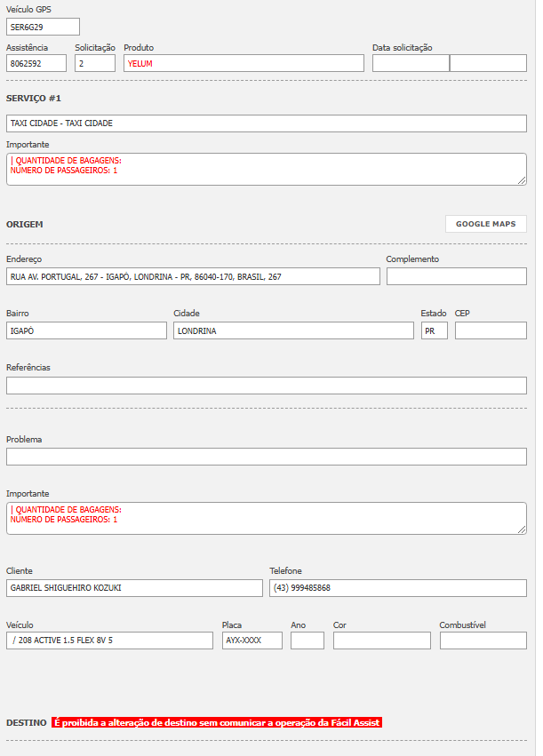
Task: Click the Problema input field
Action: 266,457
